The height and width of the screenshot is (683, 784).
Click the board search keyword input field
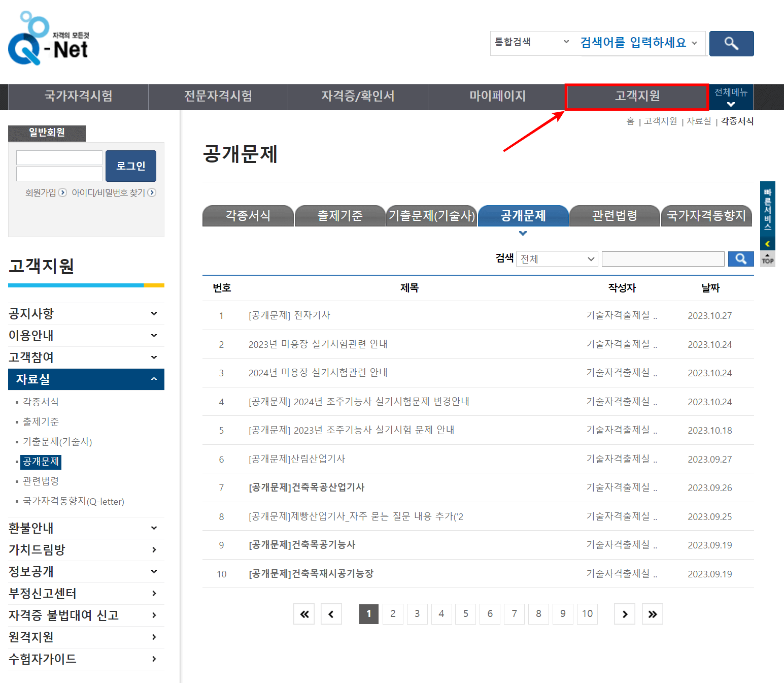tap(663, 259)
